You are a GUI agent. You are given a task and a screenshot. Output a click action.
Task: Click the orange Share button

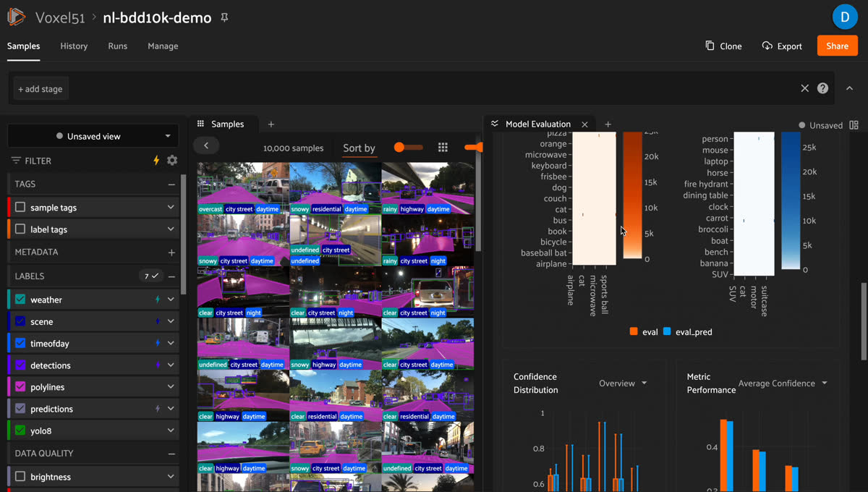tap(837, 46)
